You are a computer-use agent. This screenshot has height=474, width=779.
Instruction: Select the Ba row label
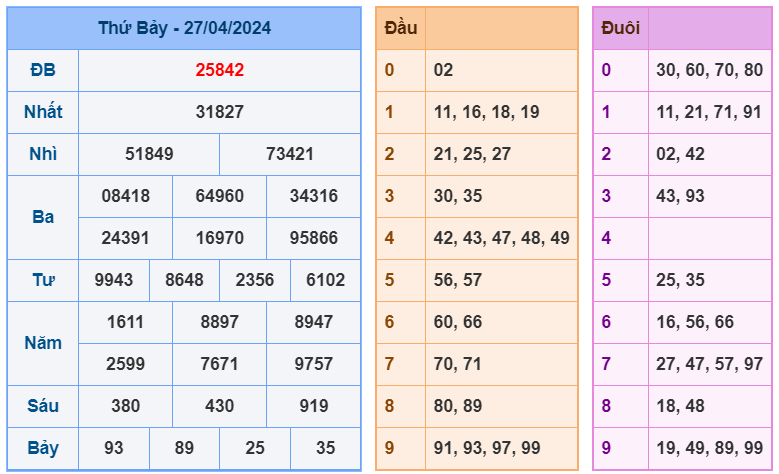pos(43,217)
